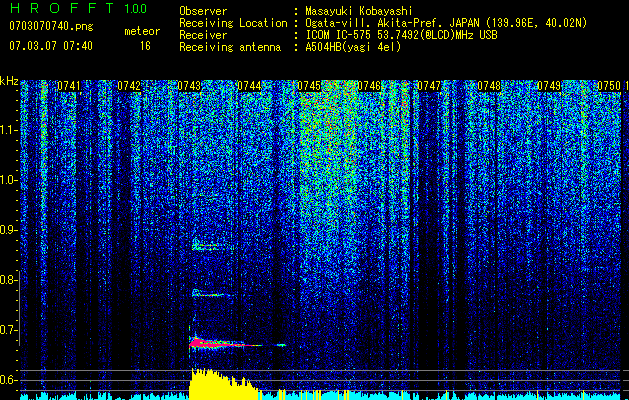Click the date stamp 07.03.07 07:40
629x400 pixels.
(x=51, y=45)
